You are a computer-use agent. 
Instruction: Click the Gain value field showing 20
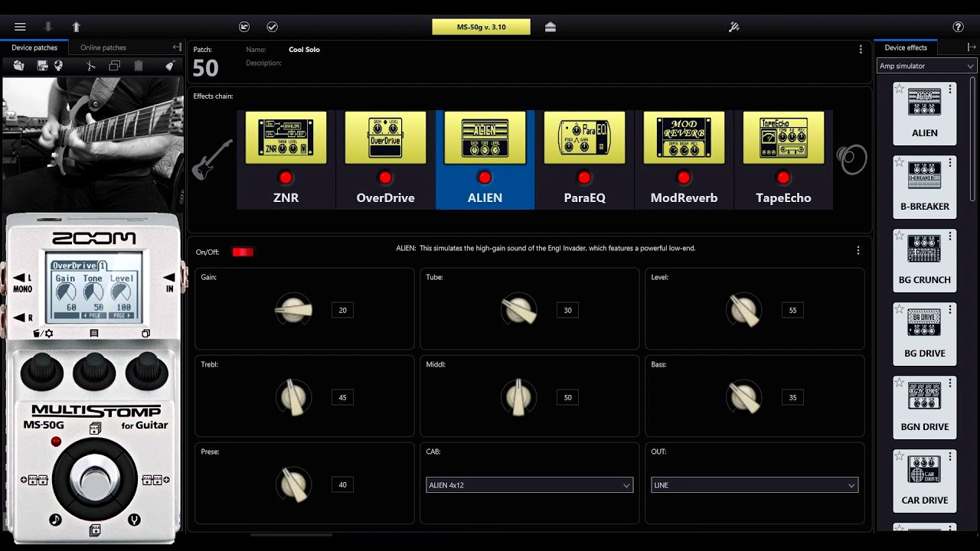[x=342, y=310]
